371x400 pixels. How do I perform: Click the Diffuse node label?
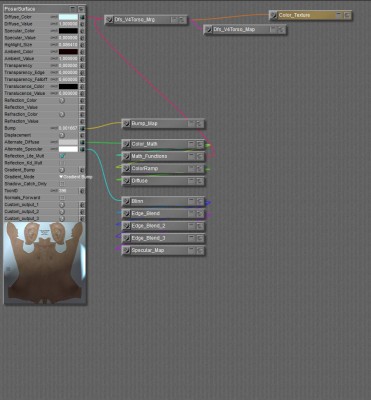tap(139, 181)
